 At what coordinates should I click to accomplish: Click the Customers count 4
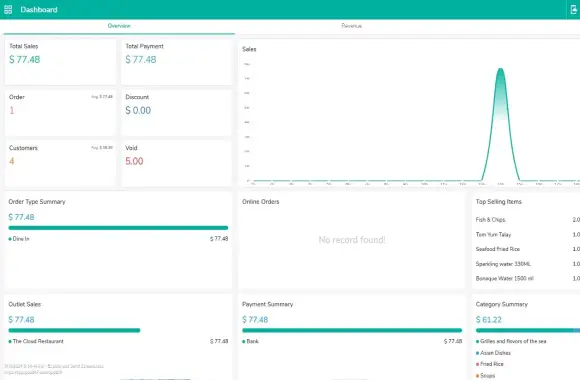pos(12,161)
